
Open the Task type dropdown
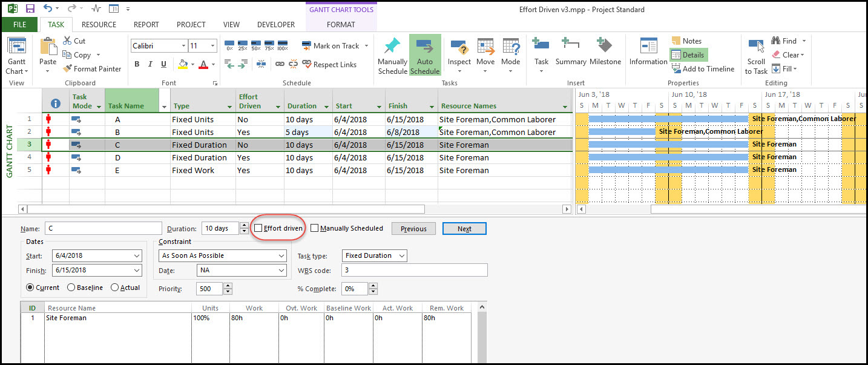click(401, 255)
